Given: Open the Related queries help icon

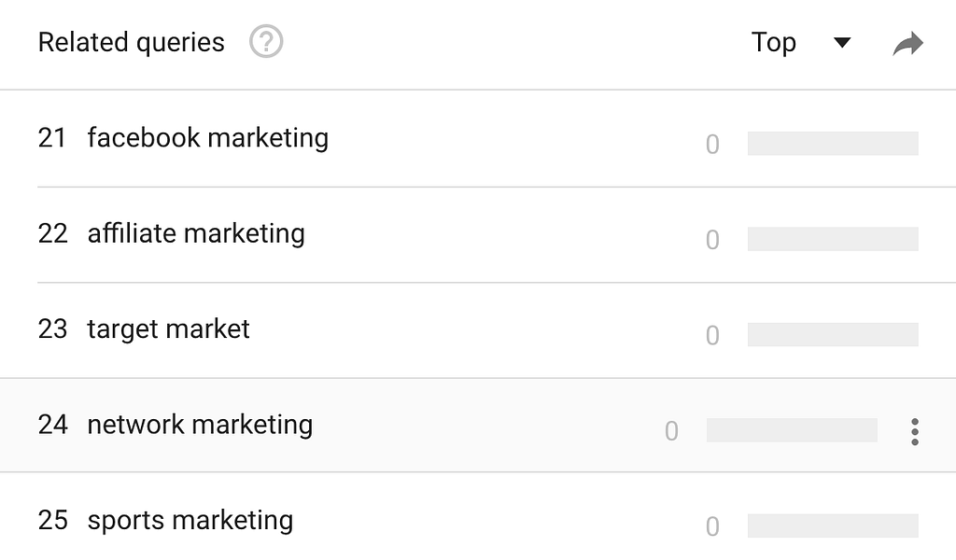Looking at the screenshot, I should point(266,42).
